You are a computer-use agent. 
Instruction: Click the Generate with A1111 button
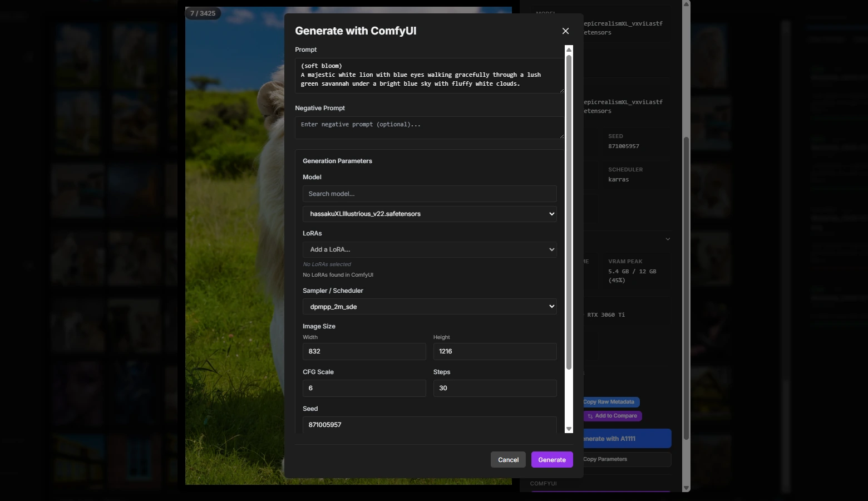(x=608, y=438)
